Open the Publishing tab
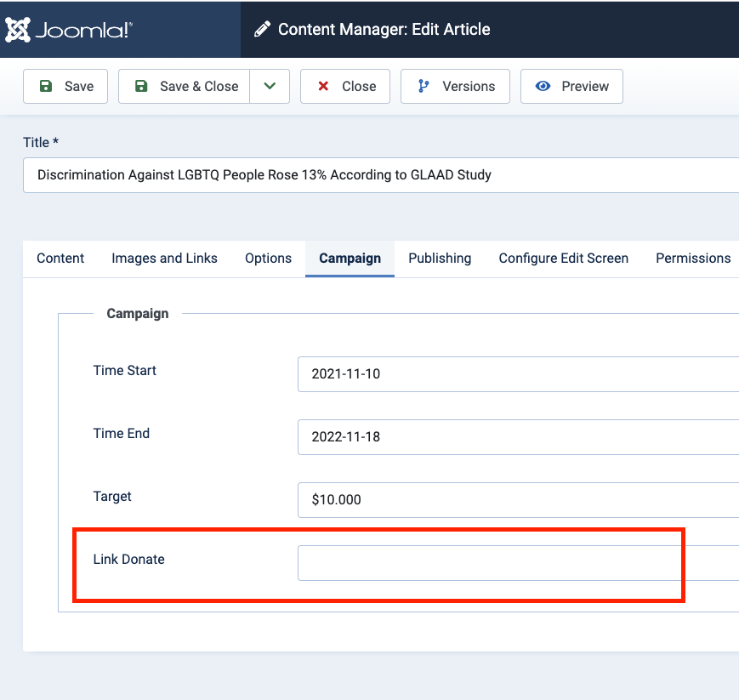The height and width of the screenshot is (700, 739). point(440,259)
